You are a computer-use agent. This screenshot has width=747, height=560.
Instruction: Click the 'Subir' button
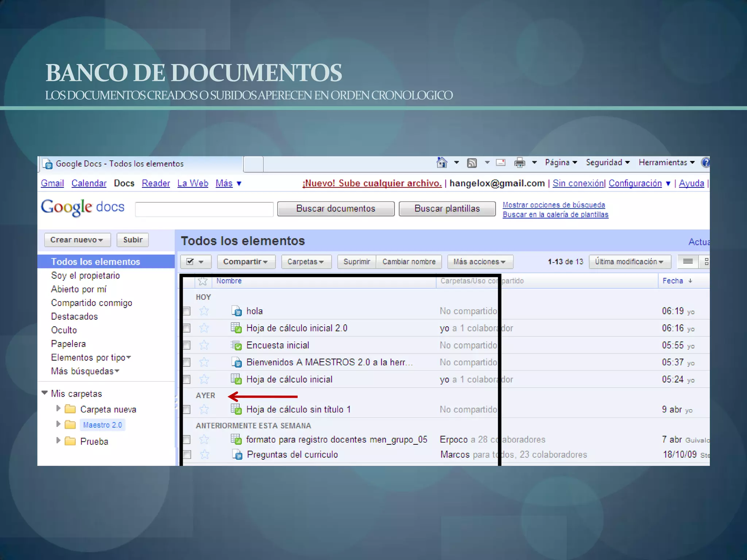point(133,240)
